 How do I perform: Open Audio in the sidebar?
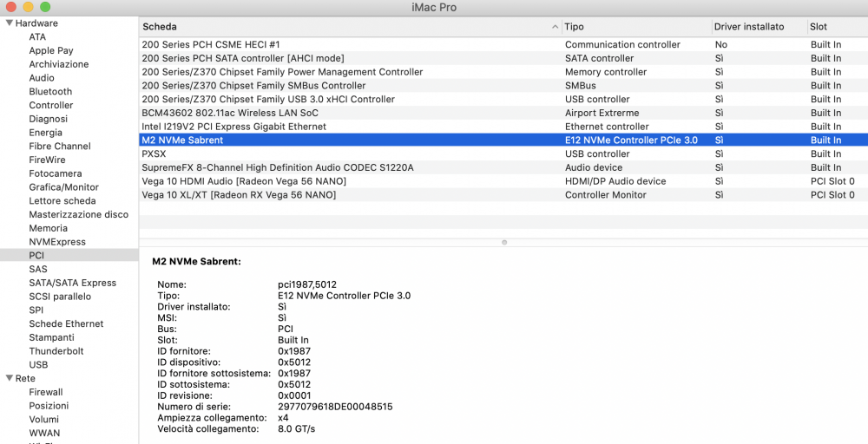click(x=42, y=78)
